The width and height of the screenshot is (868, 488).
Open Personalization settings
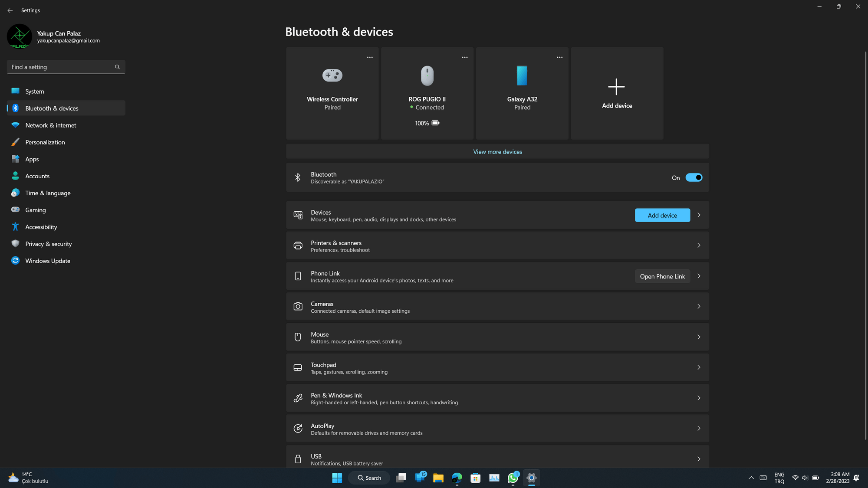click(x=66, y=142)
